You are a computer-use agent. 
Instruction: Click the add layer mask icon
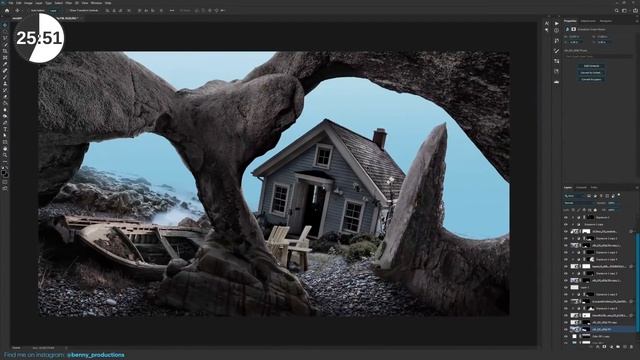604,347
